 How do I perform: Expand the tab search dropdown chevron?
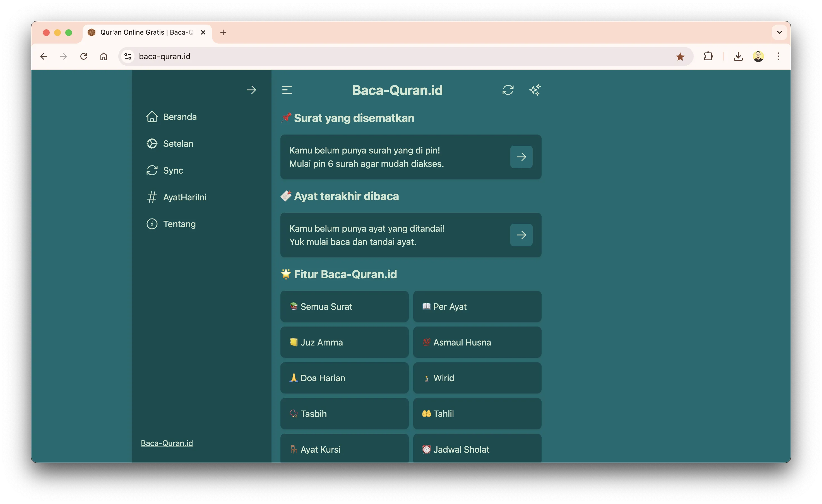[x=779, y=32]
